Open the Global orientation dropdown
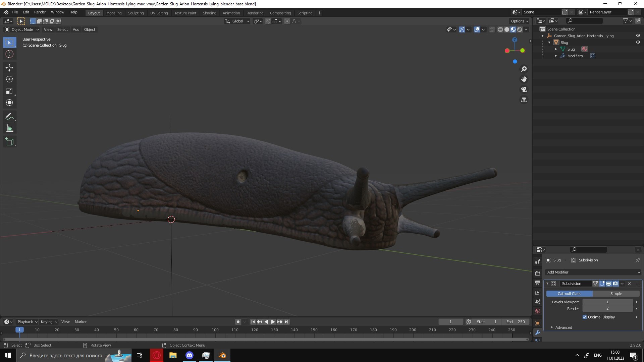 (237, 21)
